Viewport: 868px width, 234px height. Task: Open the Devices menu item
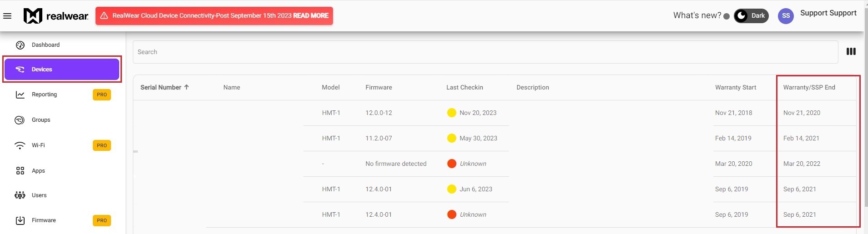tap(62, 70)
